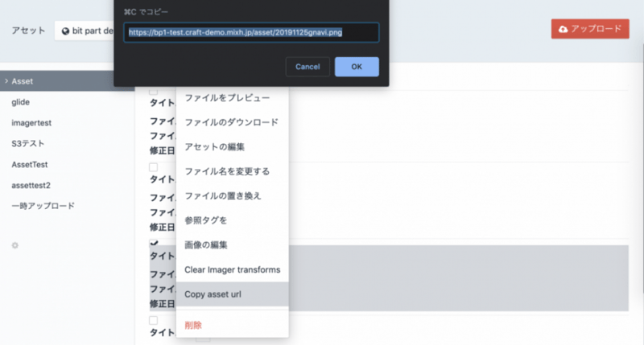Select ファイルのダウンロード menu entry

pyautogui.click(x=231, y=122)
